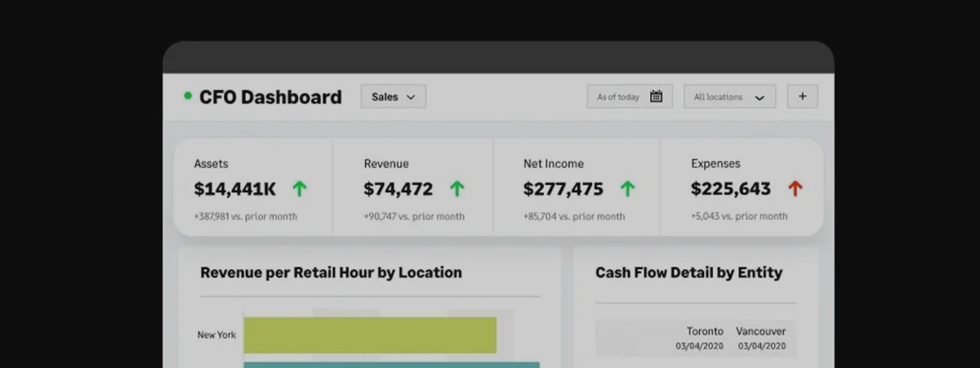Select the Net Income $277,475 value
Viewport: 980px width, 368px height.
(563, 189)
